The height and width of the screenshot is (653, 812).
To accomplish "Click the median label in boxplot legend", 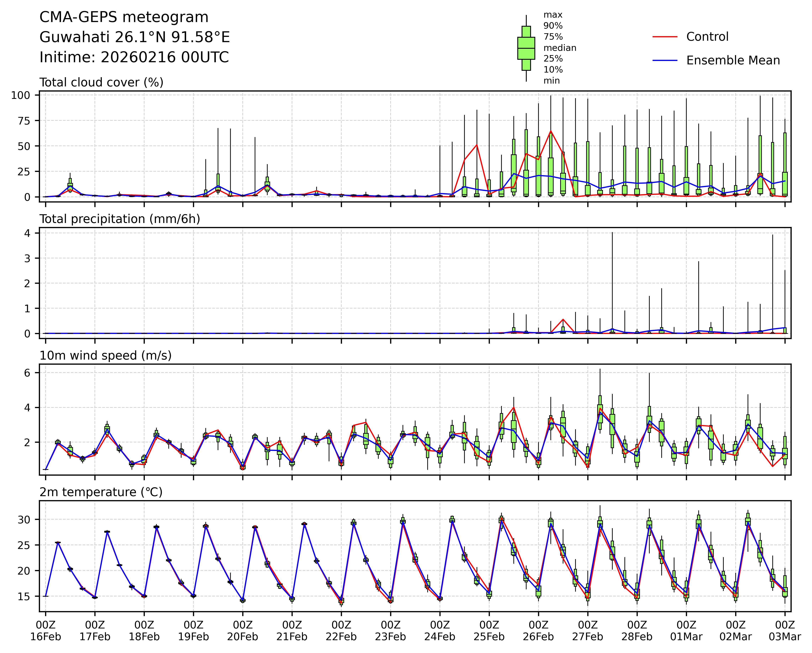I will tap(560, 48).
